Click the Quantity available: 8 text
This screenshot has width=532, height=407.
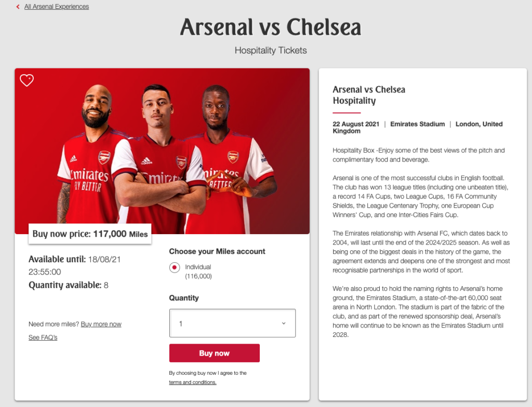tap(69, 285)
